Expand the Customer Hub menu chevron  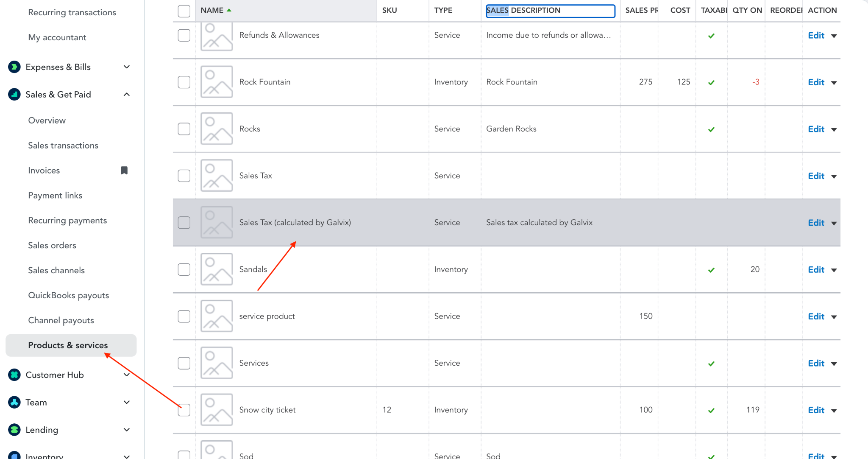126,375
